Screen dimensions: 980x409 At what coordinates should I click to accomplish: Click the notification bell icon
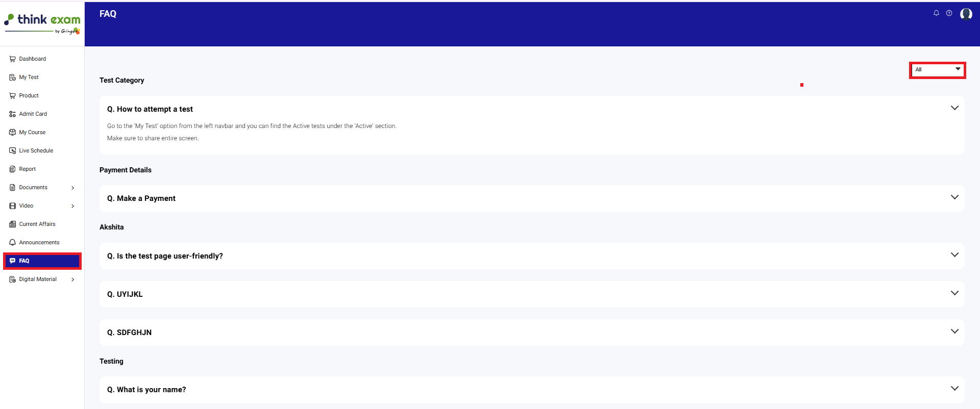click(936, 13)
